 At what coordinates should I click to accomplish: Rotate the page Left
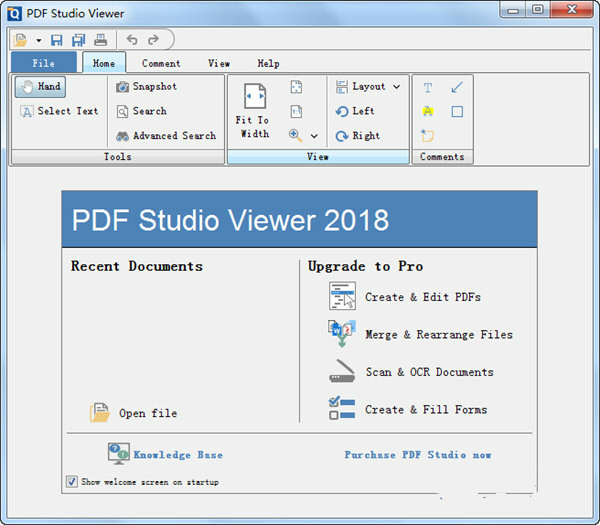tap(355, 111)
